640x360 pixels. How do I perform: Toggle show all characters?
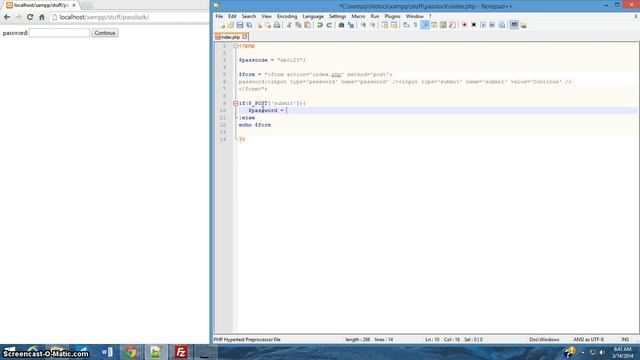tap(416, 25)
